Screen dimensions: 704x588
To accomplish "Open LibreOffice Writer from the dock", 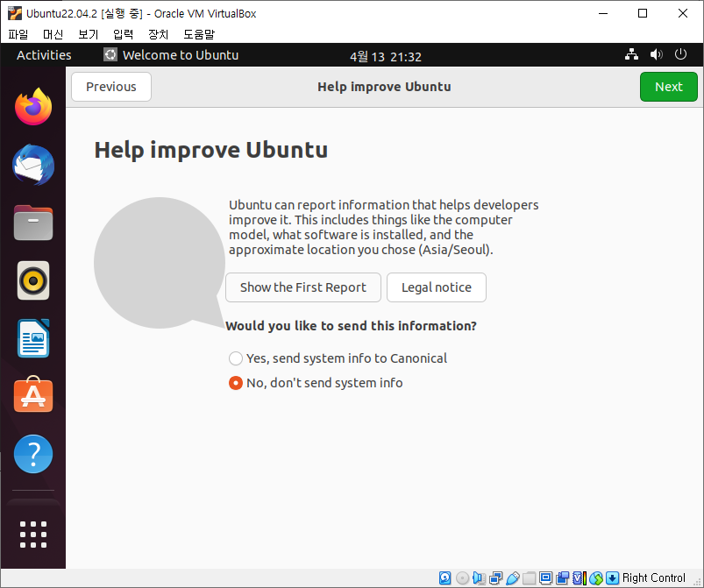I will coord(33,338).
